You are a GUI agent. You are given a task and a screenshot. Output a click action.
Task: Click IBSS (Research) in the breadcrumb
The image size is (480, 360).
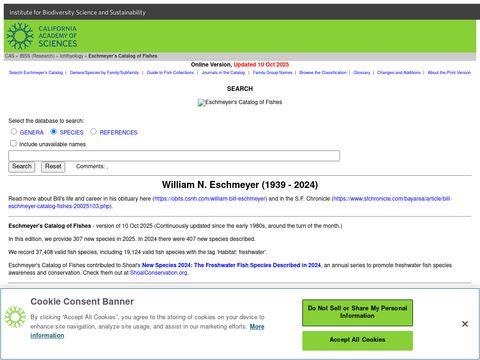point(37,56)
